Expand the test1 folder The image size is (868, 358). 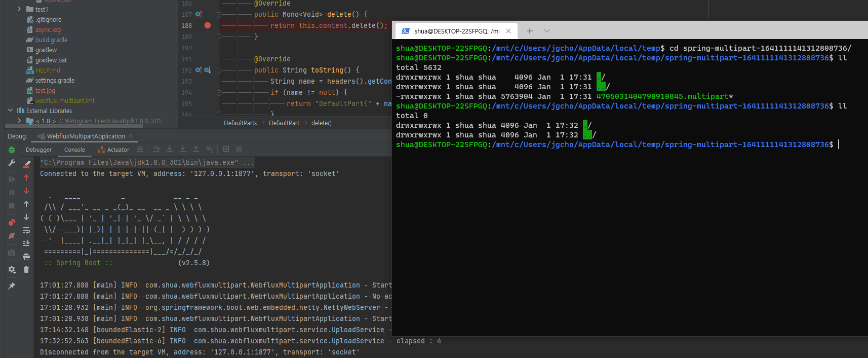click(x=19, y=9)
